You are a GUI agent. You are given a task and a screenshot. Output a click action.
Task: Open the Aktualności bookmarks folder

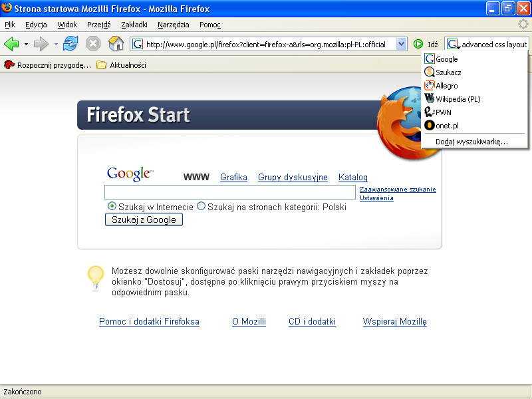[x=121, y=65]
